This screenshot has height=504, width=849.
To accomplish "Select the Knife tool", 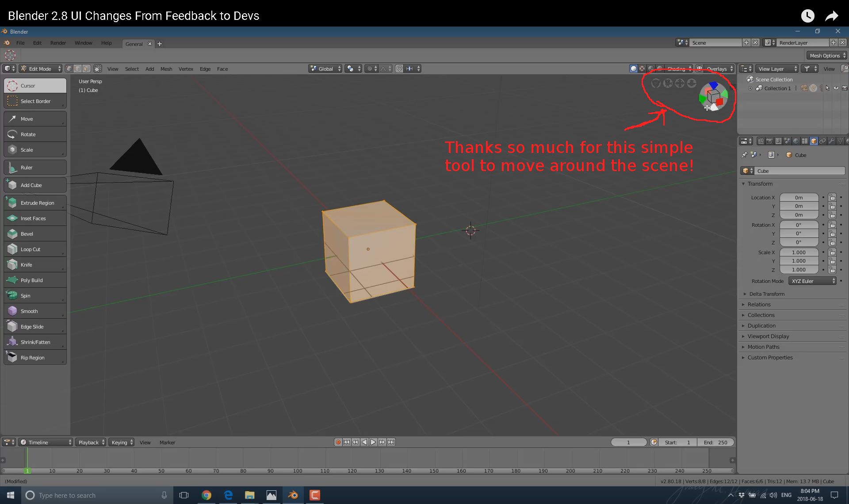I will (34, 265).
